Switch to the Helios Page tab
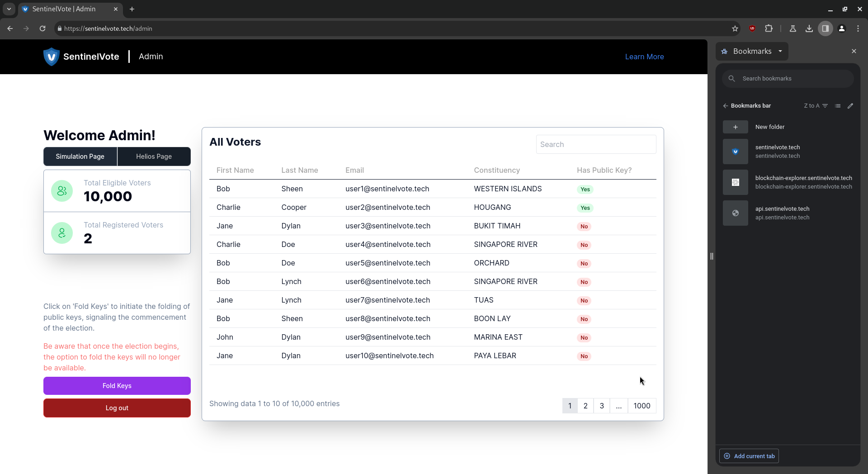The image size is (868, 474). point(154,156)
